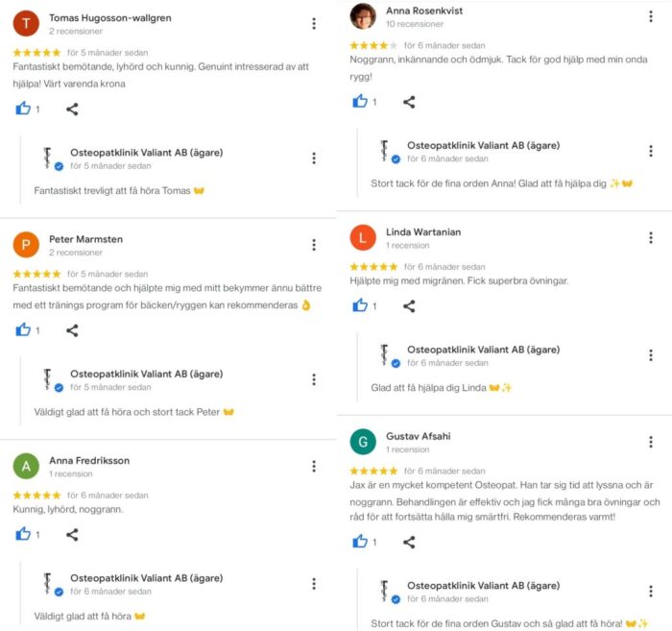
Task: Open options menu for Tomas Hugosson-wallgren's review
Action: click(x=314, y=24)
